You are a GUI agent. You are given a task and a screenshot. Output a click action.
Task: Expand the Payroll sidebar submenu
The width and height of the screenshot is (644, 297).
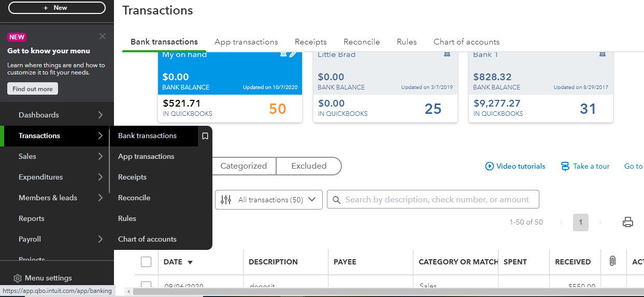(x=100, y=239)
